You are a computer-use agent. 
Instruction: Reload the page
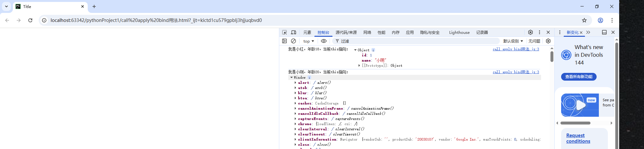point(30,20)
